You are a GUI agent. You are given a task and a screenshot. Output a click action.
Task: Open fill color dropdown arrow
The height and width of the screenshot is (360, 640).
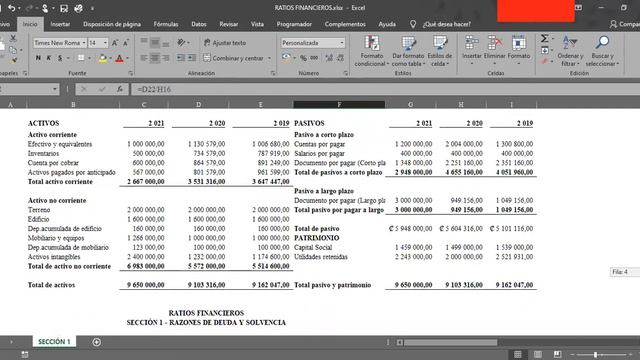111,58
